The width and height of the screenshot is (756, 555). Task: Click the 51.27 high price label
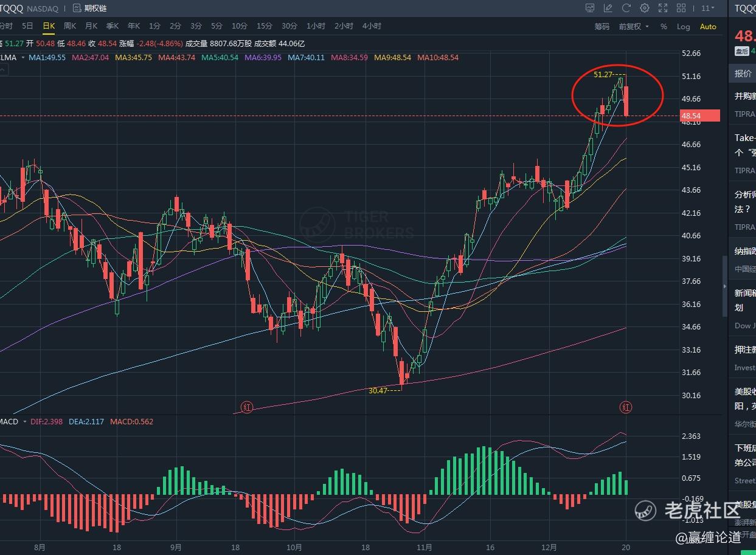pyautogui.click(x=603, y=74)
